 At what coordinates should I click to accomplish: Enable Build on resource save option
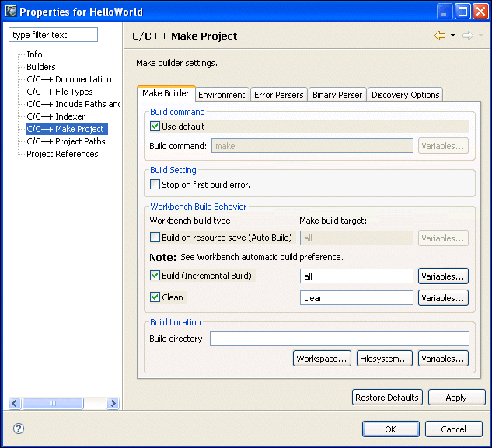(x=155, y=238)
